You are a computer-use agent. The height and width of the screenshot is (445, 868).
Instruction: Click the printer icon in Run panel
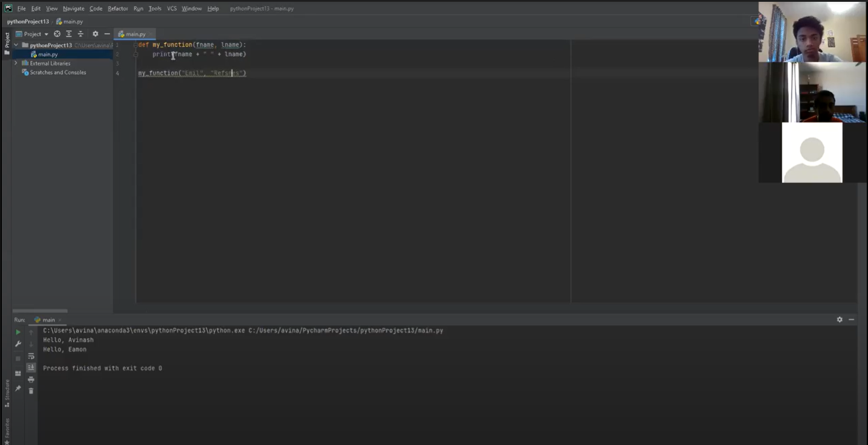point(31,379)
